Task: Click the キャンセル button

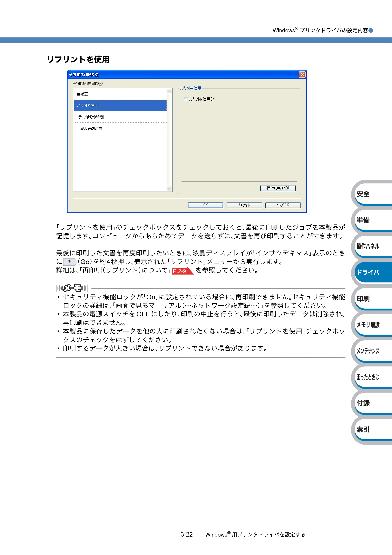Action: click(244, 205)
